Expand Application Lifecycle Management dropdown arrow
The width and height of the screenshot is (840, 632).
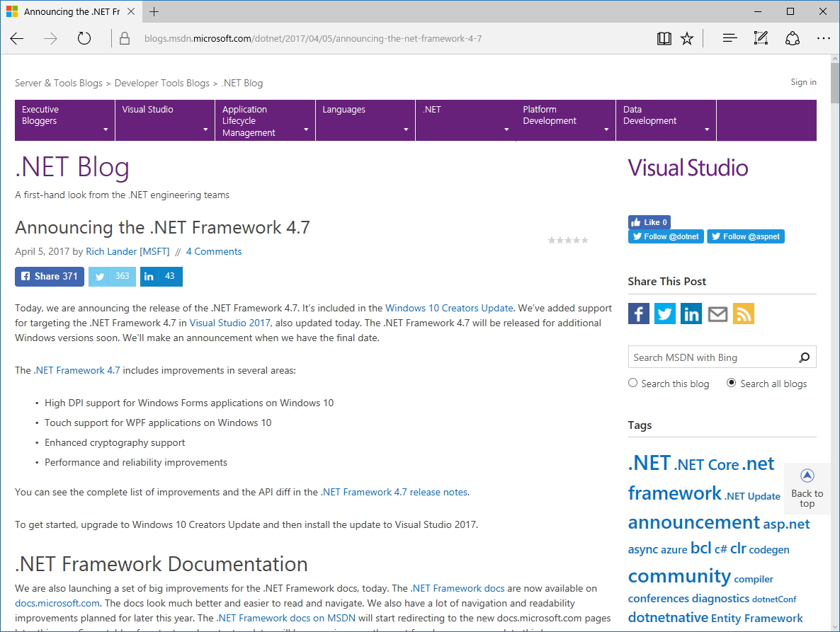(306, 130)
